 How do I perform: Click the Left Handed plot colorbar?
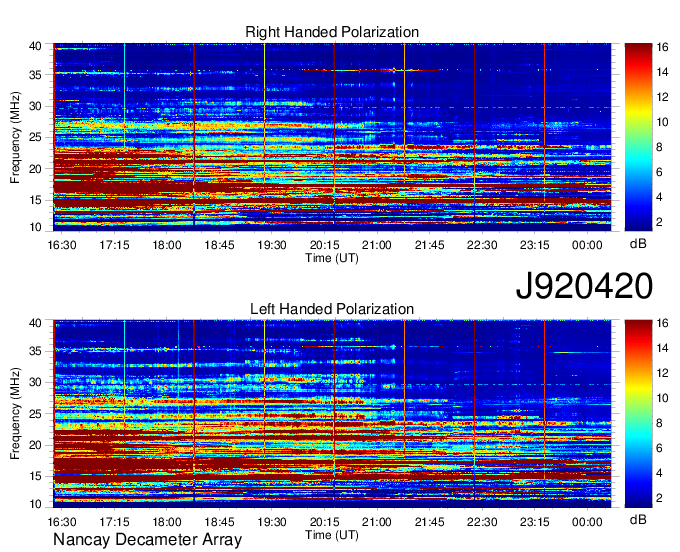tap(638, 414)
